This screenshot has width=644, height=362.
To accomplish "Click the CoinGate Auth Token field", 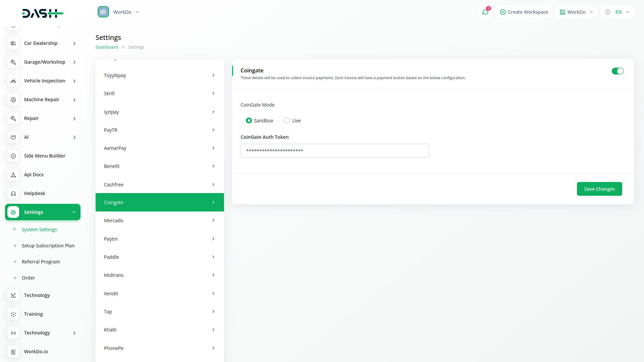I will point(334,151).
